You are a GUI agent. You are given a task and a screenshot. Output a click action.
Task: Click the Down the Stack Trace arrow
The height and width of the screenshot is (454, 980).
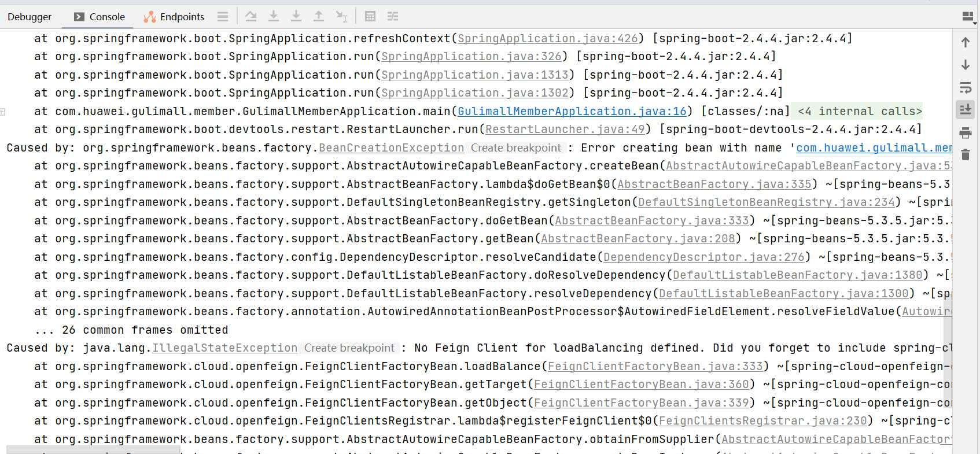[966, 65]
